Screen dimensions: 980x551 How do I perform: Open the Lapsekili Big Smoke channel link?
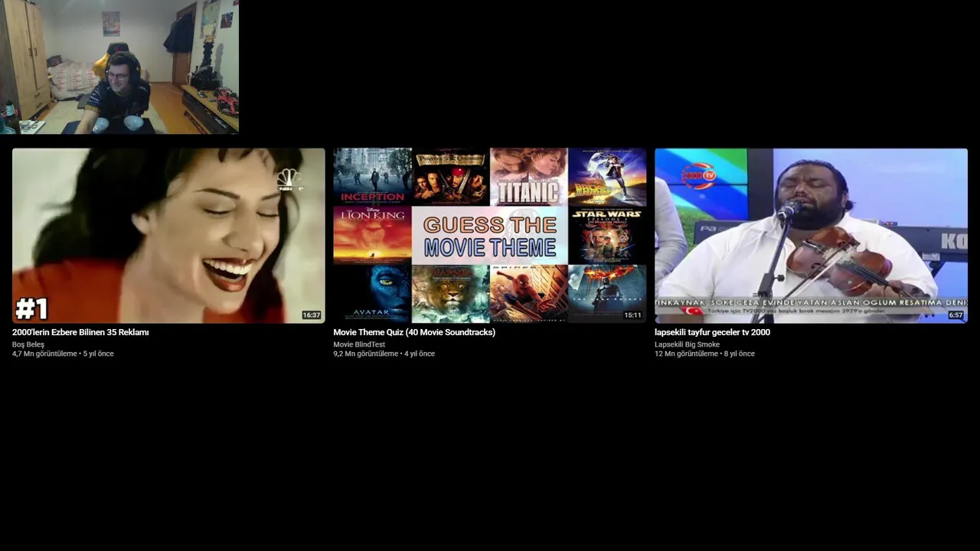point(687,344)
